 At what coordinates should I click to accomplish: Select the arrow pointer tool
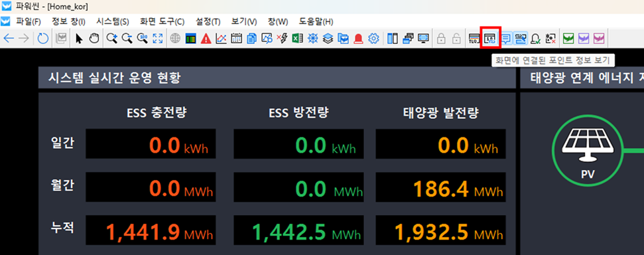[x=80, y=39]
